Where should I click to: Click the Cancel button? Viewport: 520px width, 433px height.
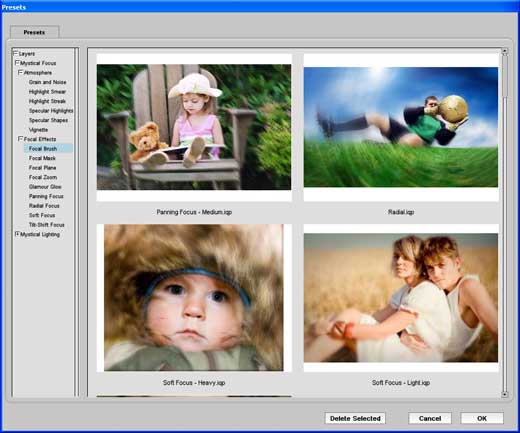pyautogui.click(x=430, y=418)
